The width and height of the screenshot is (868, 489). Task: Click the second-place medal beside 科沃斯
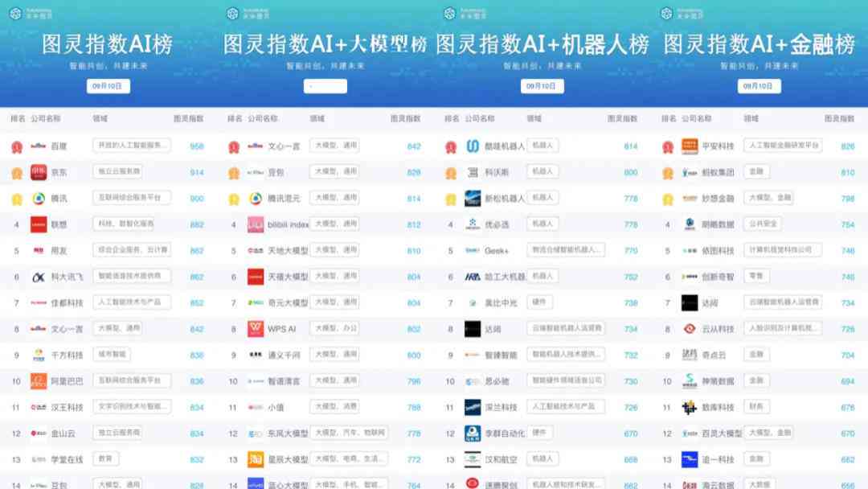coord(451,173)
